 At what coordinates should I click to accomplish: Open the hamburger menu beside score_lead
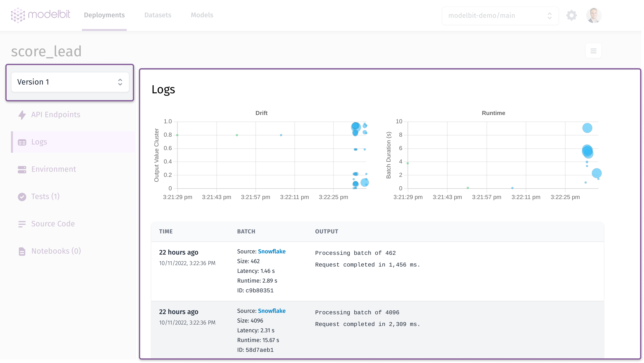pyautogui.click(x=593, y=51)
